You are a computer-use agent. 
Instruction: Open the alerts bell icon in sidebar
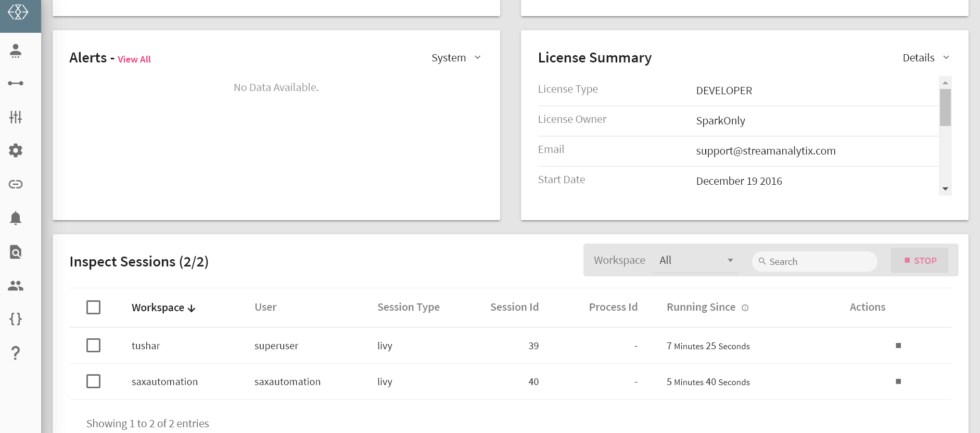tap(16, 218)
